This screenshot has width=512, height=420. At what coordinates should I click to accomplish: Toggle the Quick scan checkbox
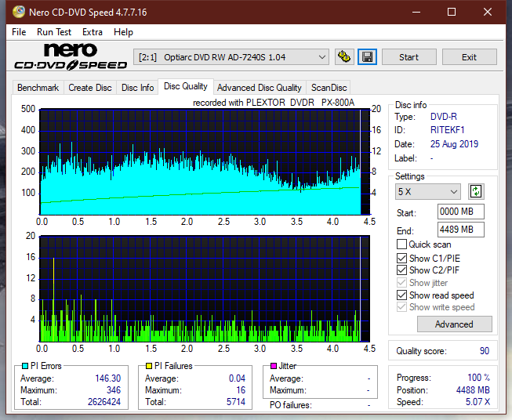[401, 244]
